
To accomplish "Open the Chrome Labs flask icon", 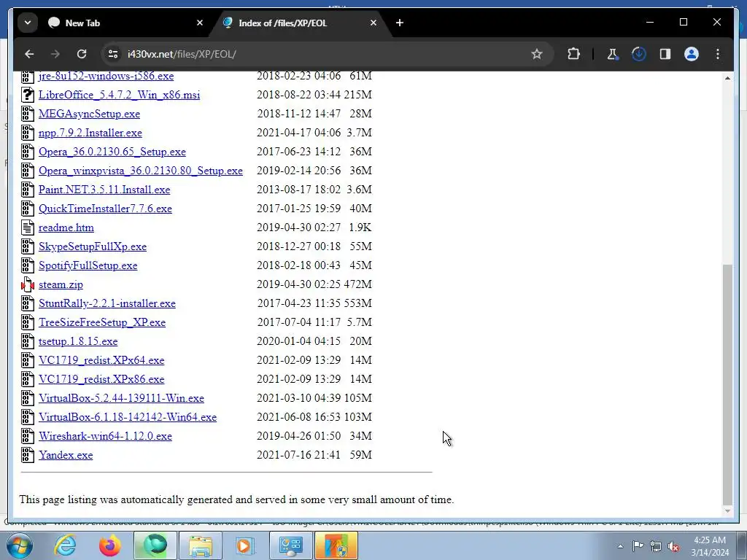I will [612, 54].
